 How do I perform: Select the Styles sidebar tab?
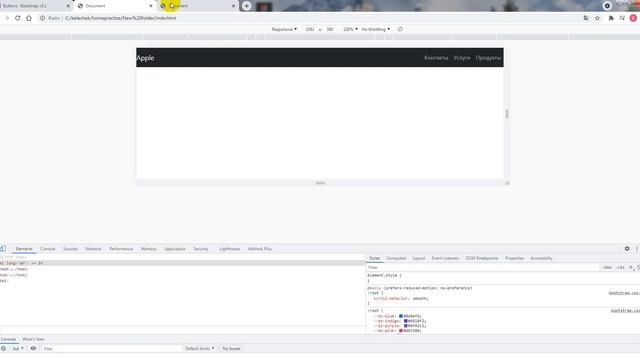374,258
